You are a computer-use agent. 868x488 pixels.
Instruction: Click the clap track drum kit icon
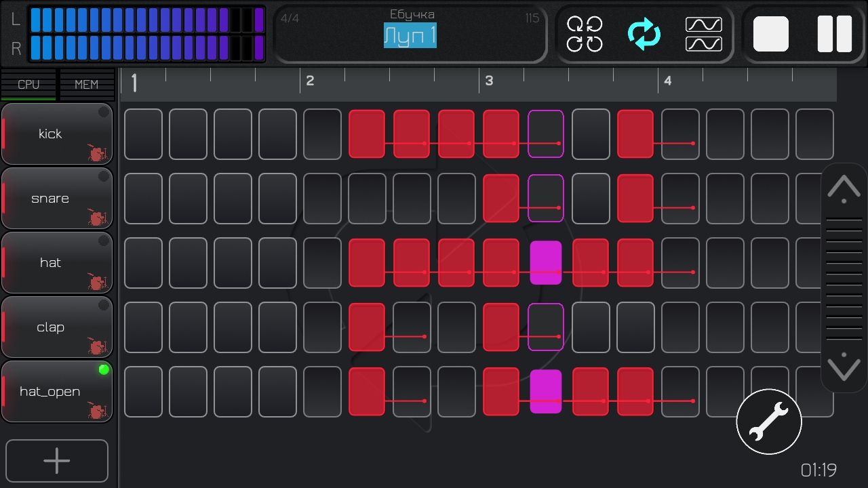pyautogui.click(x=98, y=346)
